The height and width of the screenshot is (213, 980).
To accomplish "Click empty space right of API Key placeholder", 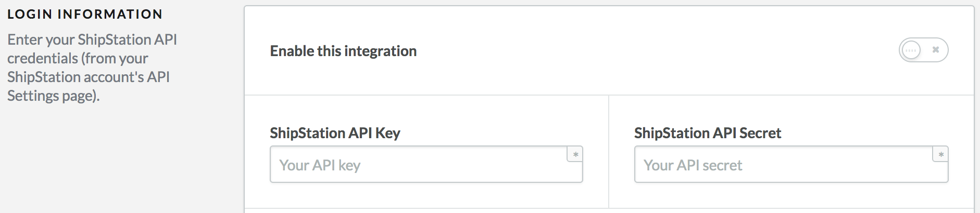I will 469,165.
